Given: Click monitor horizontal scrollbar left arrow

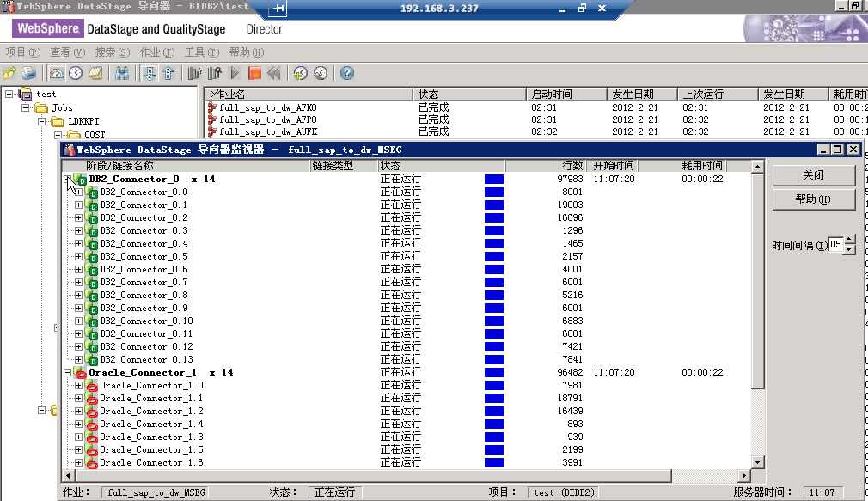Looking at the screenshot, I should point(68,475).
